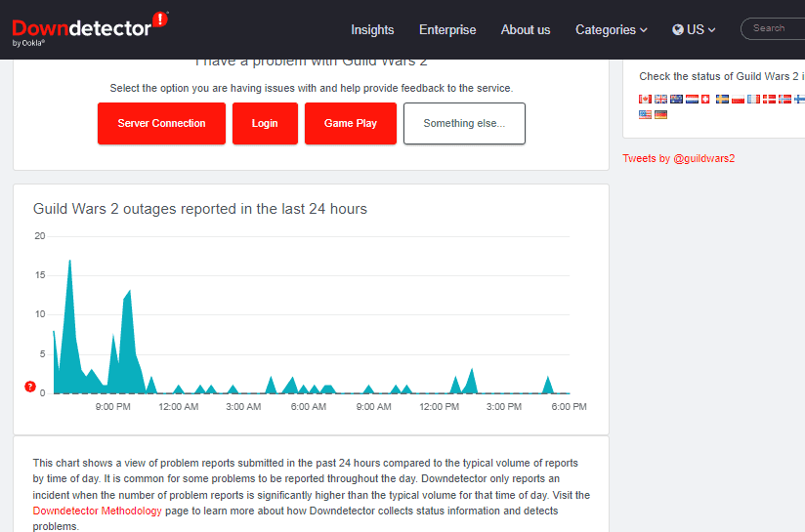This screenshot has width=805, height=532.
Task: Select the Australia flag
Action: [x=676, y=99]
